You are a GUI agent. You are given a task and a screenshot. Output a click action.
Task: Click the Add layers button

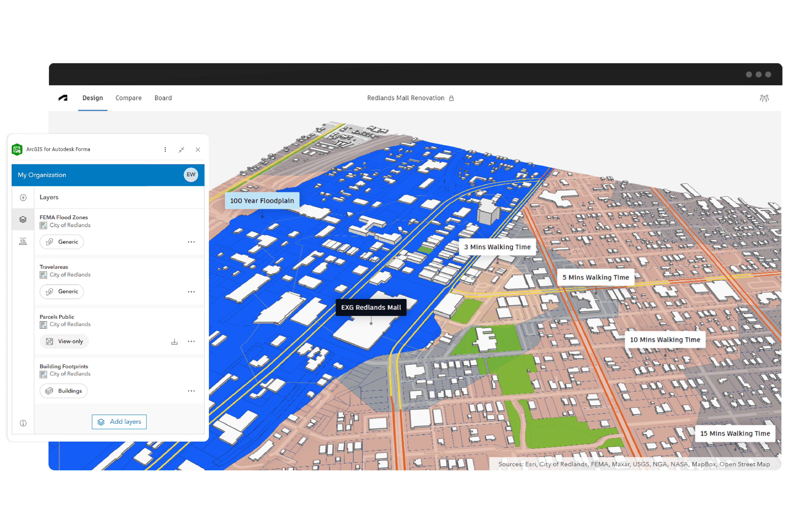pyautogui.click(x=119, y=422)
